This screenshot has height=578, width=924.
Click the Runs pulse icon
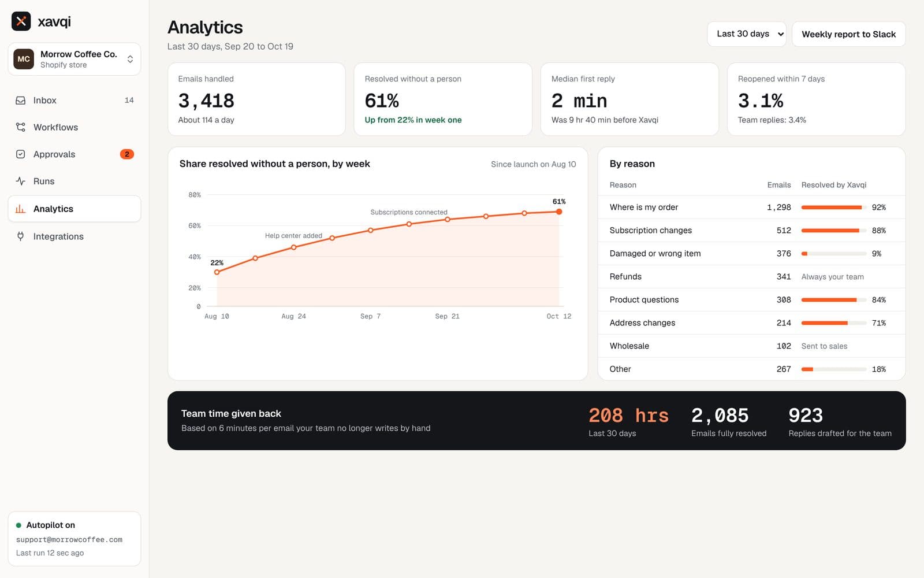[x=21, y=181]
